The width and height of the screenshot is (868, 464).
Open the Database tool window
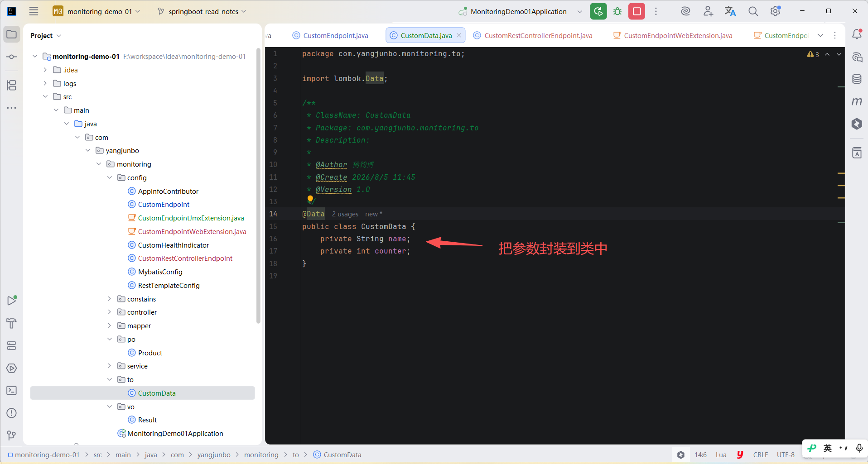click(857, 79)
